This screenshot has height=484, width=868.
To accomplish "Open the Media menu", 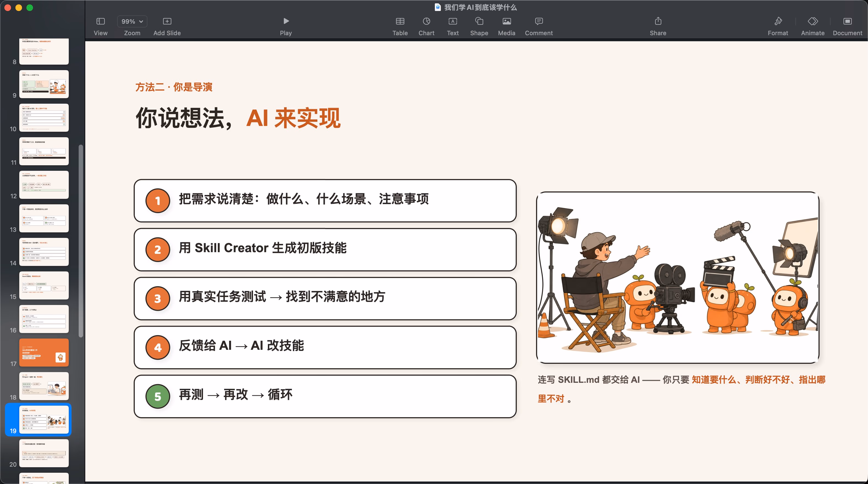I will [x=506, y=26].
